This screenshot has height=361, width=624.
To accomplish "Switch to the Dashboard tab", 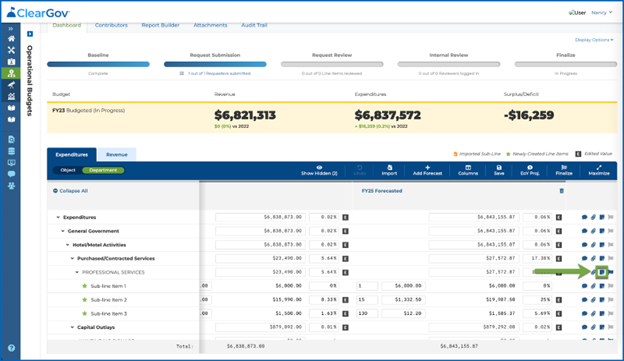I will coord(67,25).
